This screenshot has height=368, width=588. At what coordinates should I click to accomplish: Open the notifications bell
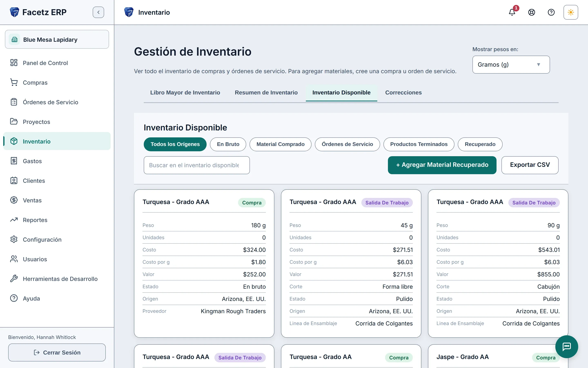pyautogui.click(x=512, y=12)
